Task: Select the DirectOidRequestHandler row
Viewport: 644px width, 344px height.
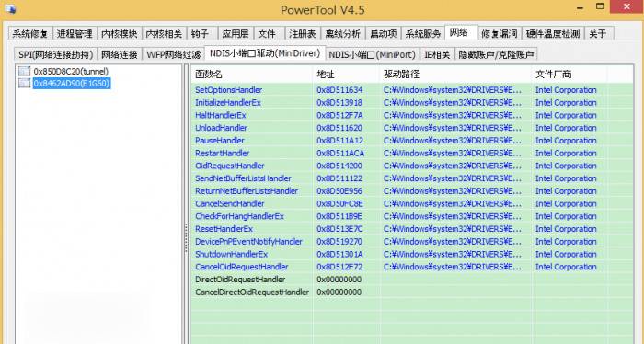Action: point(412,280)
